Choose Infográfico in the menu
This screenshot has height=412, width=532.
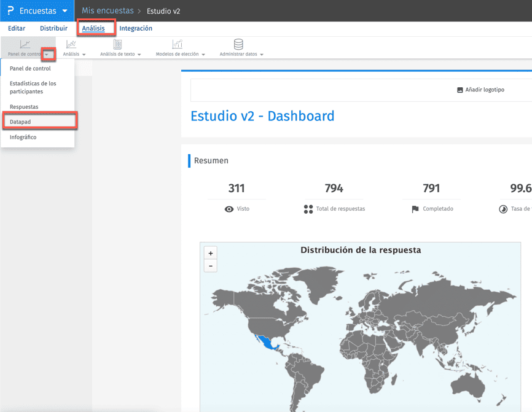click(x=23, y=137)
